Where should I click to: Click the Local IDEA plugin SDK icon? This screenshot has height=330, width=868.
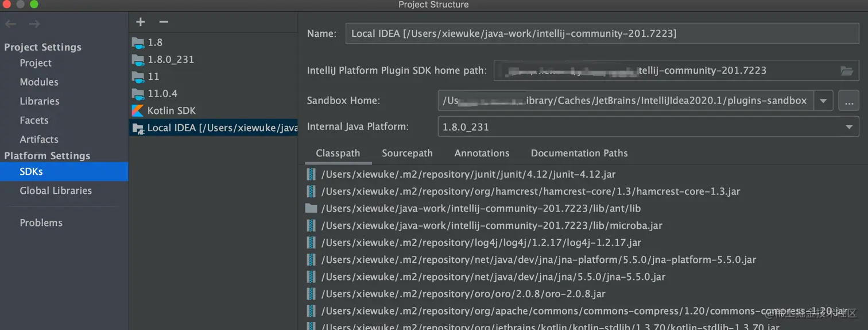tap(138, 128)
